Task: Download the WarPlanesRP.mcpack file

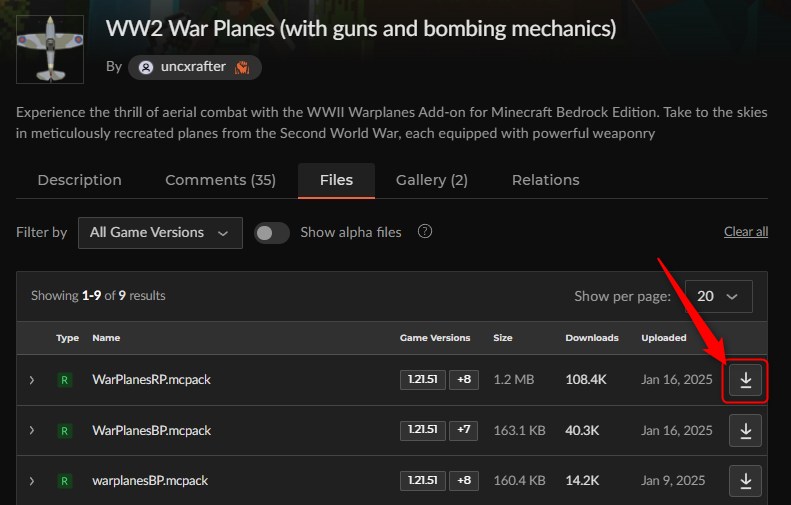Action: coord(745,380)
